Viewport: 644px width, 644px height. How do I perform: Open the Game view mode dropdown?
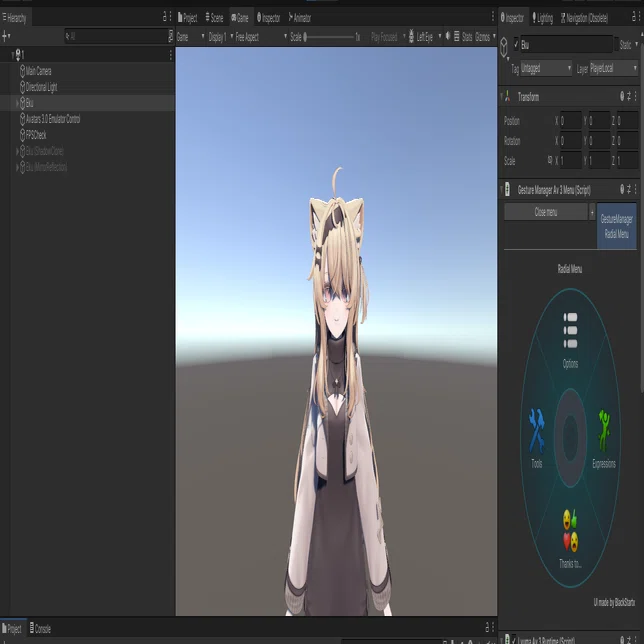tap(191, 37)
